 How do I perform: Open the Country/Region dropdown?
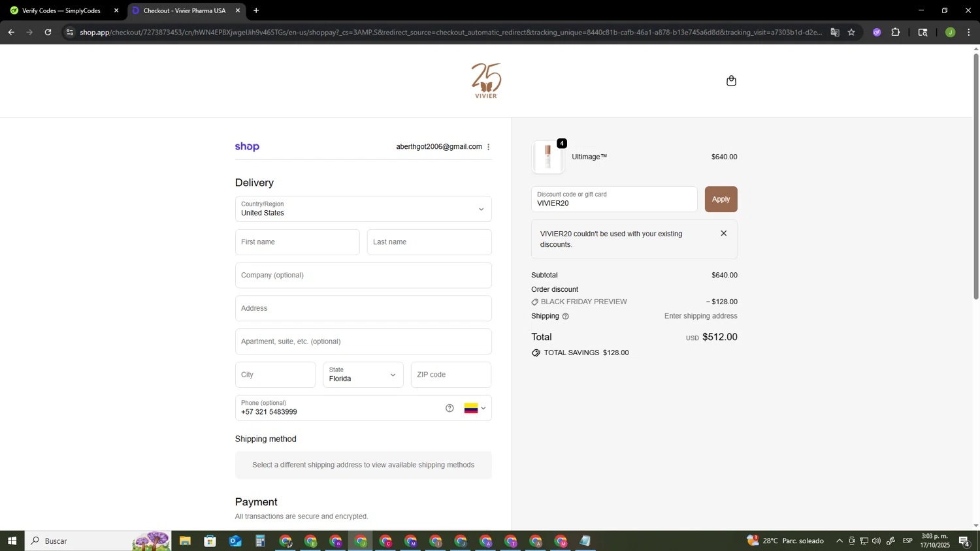coord(363,209)
